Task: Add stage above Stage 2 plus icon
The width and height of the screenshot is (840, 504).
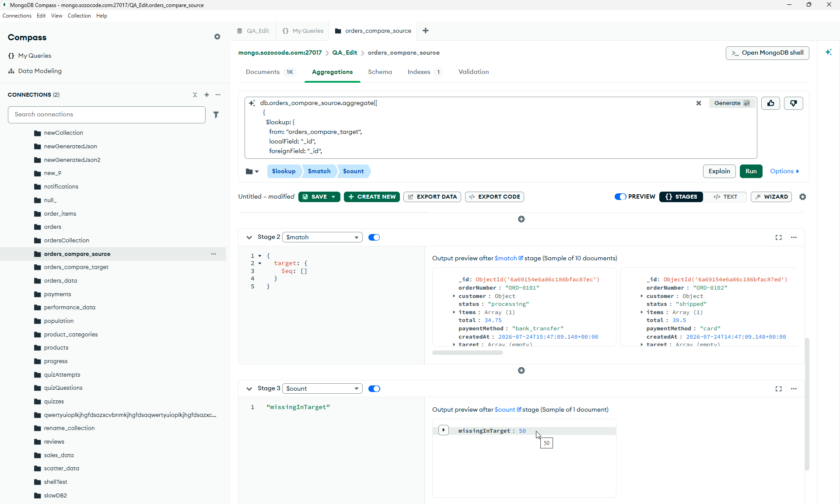Action: tap(521, 219)
